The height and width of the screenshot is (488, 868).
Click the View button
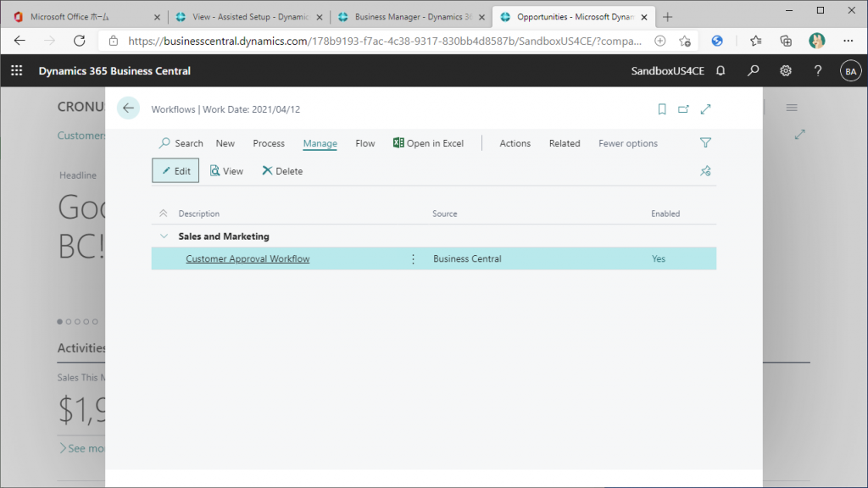[226, 171]
